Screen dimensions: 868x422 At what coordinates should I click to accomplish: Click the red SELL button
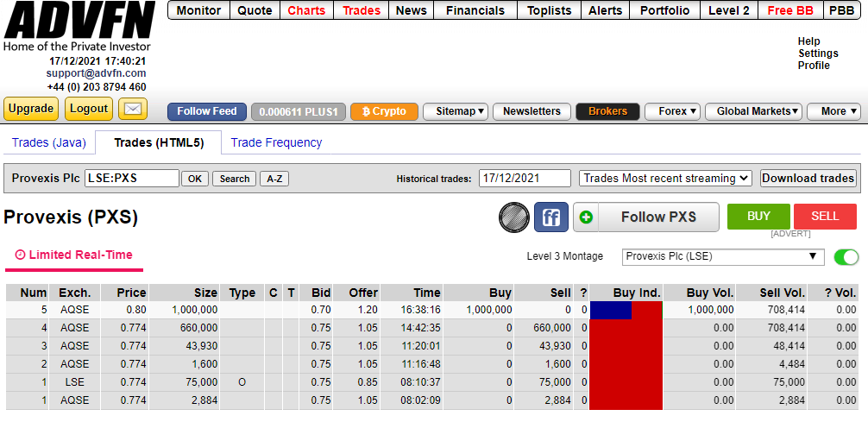click(825, 217)
